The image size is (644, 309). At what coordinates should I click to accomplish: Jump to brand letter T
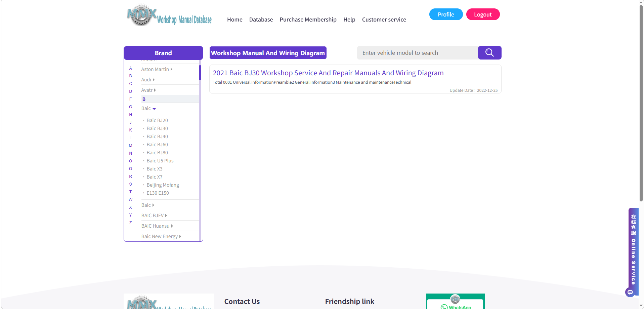point(131,192)
